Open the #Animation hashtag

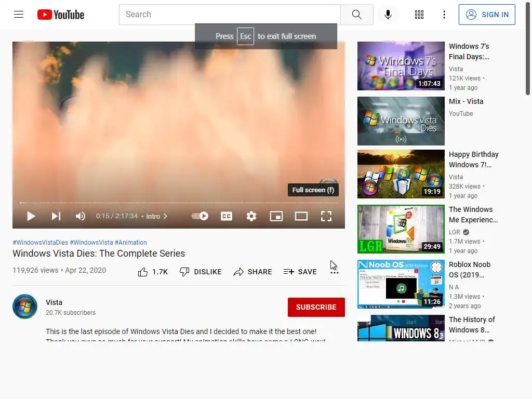130,243
